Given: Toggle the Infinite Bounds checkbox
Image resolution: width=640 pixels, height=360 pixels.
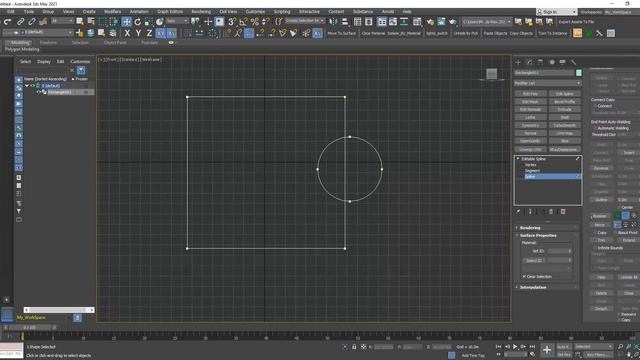Looking at the screenshot, I should (596, 248).
